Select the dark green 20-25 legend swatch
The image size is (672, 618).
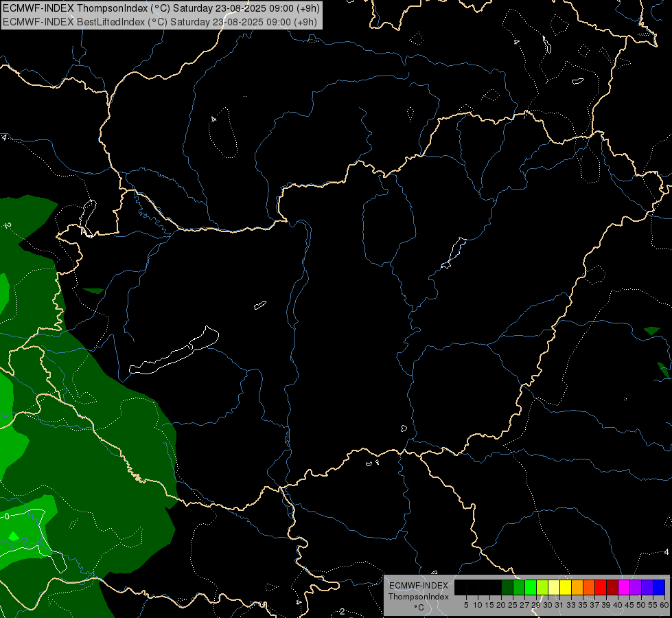[x=507, y=587]
